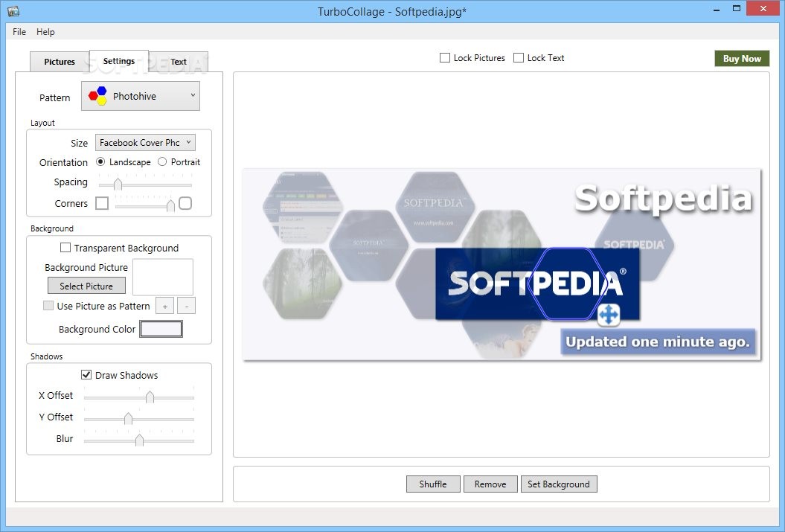Open the Help menu
Viewport: 785px width, 532px height.
[45, 31]
